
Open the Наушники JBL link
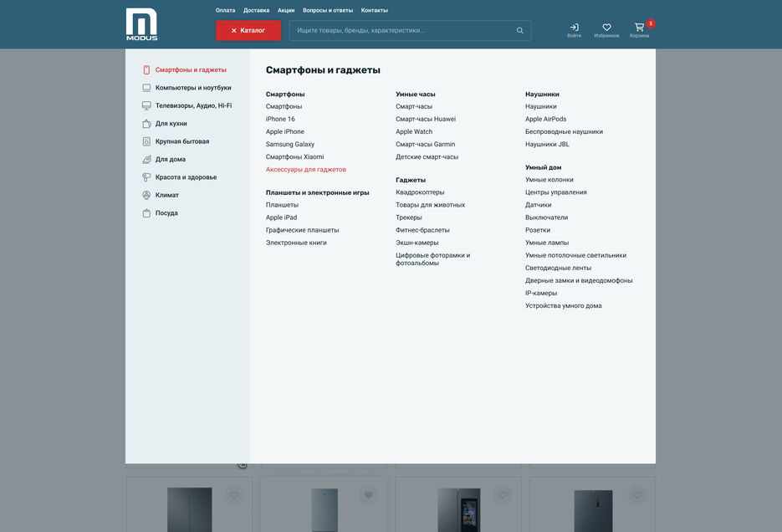[547, 144]
